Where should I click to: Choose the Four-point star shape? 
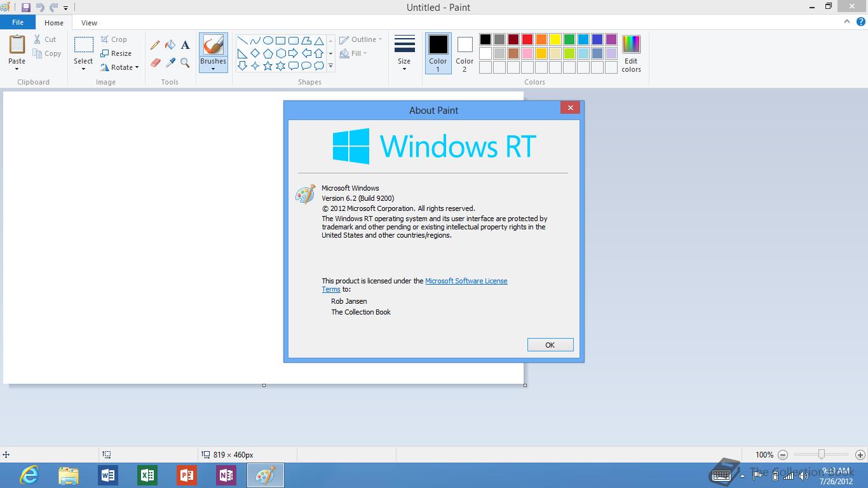pos(255,66)
